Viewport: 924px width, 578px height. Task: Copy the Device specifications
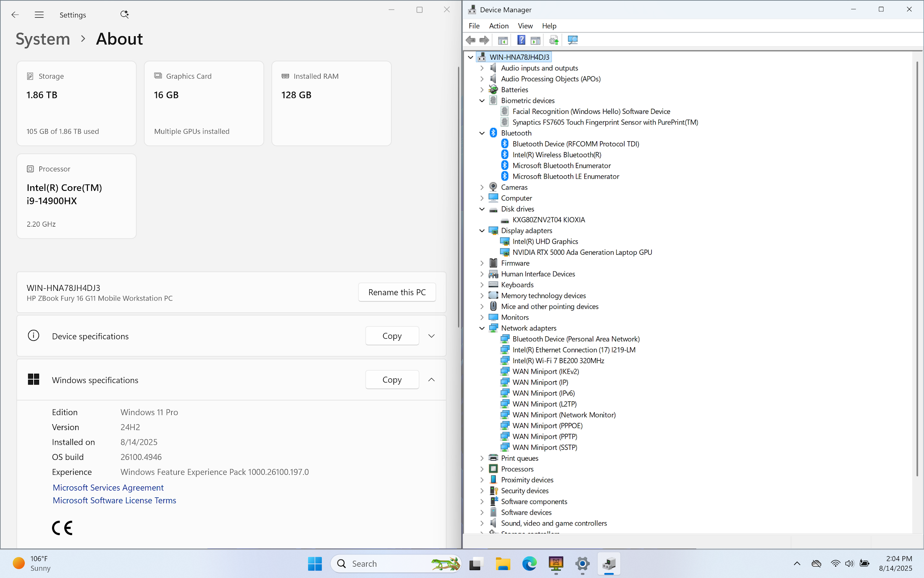click(392, 336)
